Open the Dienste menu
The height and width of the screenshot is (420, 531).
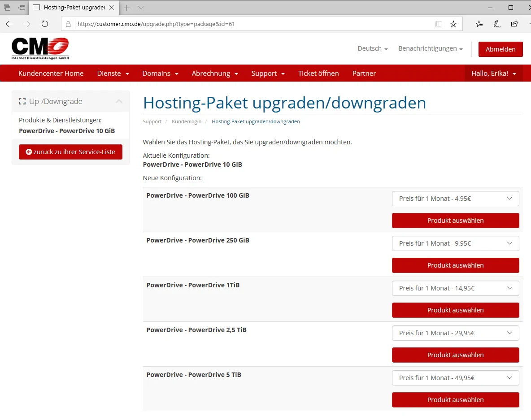tap(113, 73)
